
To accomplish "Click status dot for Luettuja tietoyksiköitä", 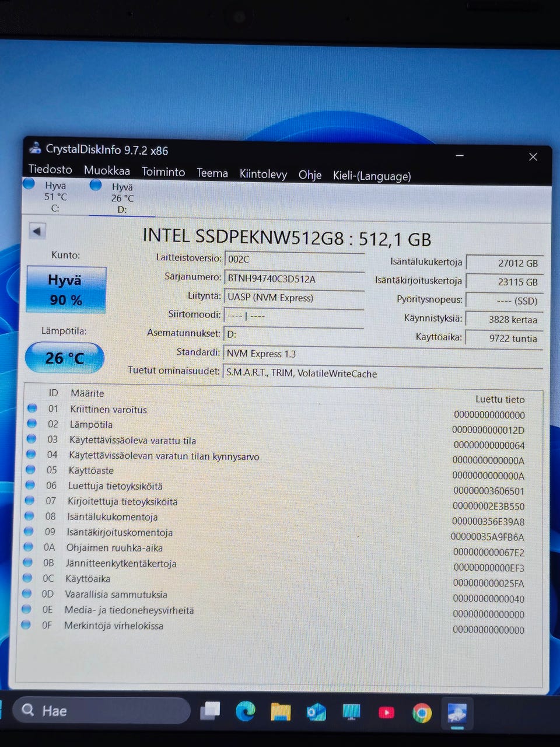I will 30,484.
